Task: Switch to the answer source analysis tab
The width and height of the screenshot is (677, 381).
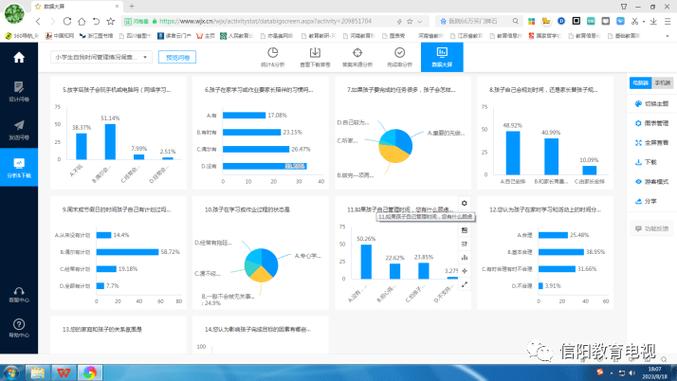Action: click(x=357, y=57)
